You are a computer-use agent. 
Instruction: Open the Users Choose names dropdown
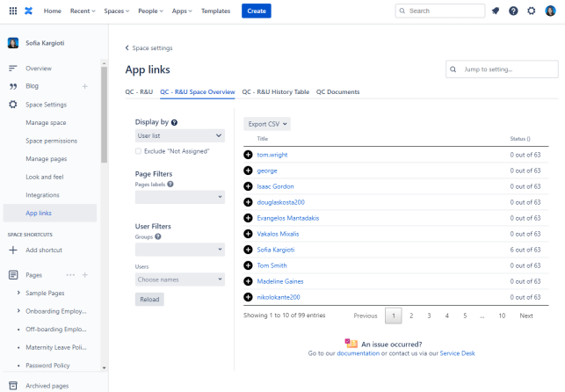pos(180,279)
